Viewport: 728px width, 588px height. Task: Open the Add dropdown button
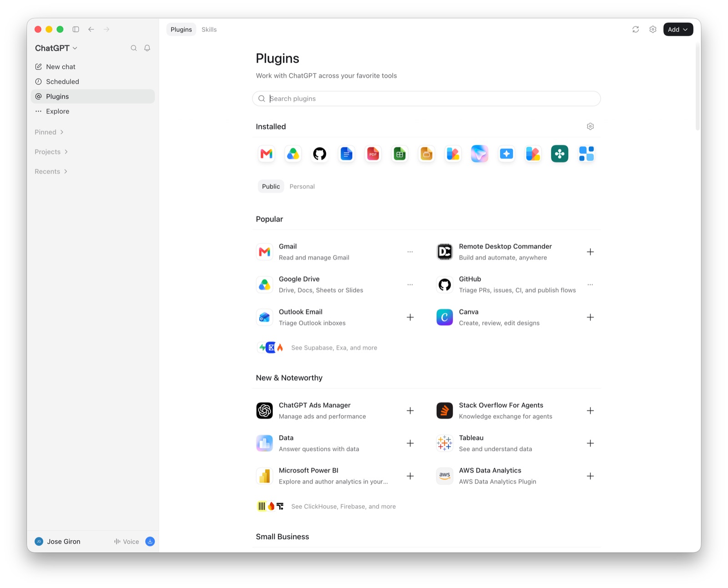point(678,30)
